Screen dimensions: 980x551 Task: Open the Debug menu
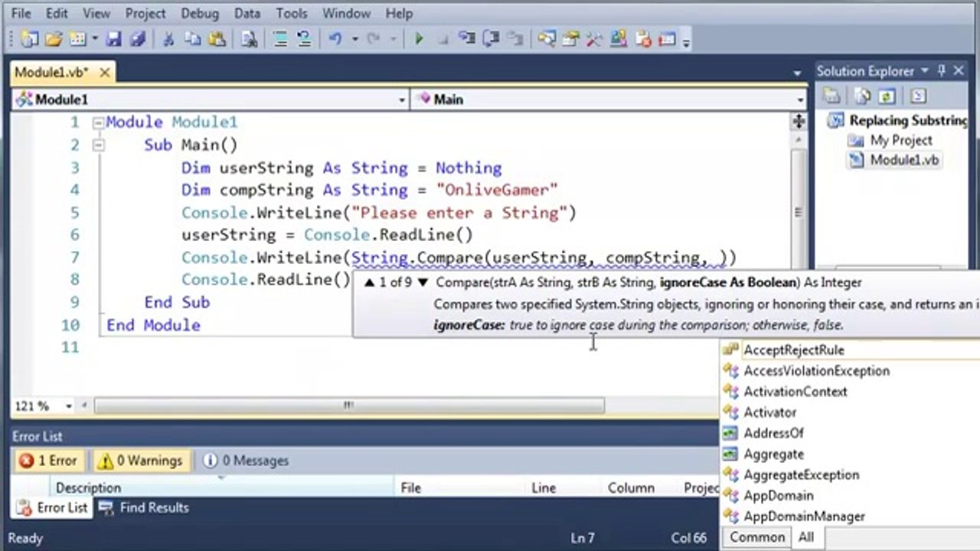(x=200, y=14)
